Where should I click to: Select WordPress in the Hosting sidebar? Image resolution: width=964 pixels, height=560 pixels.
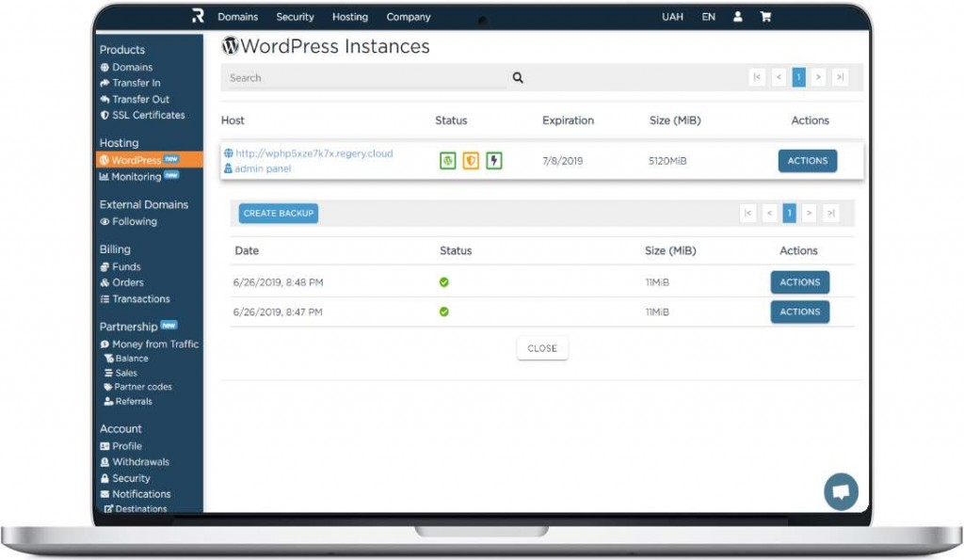(150, 160)
